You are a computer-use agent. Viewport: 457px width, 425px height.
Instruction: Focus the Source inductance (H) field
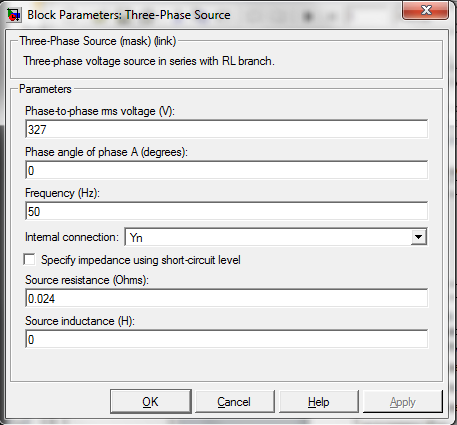click(x=226, y=339)
